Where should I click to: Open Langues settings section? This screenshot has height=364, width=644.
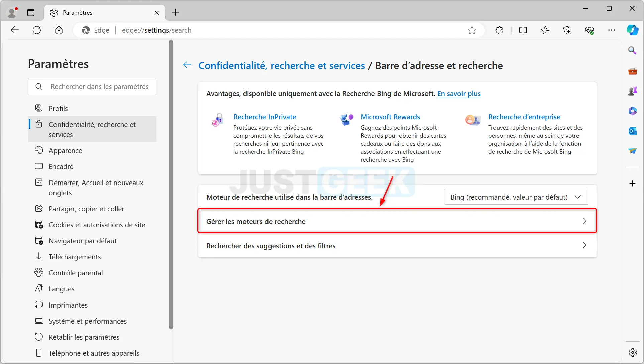point(92,289)
